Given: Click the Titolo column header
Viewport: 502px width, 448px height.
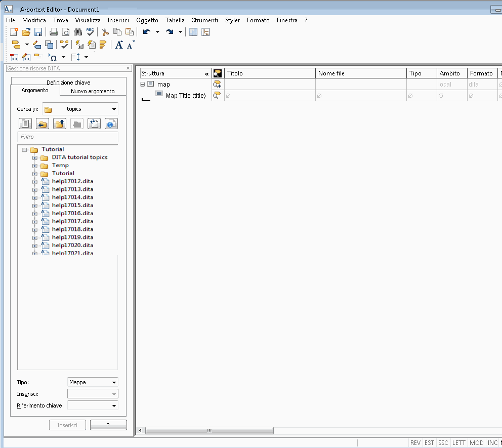Looking at the screenshot, I should [270, 73].
